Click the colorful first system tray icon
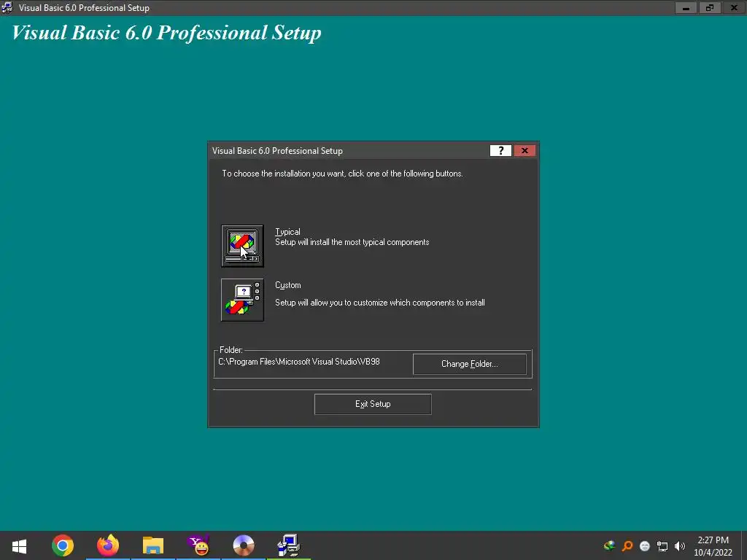747x560 pixels. click(609, 546)
